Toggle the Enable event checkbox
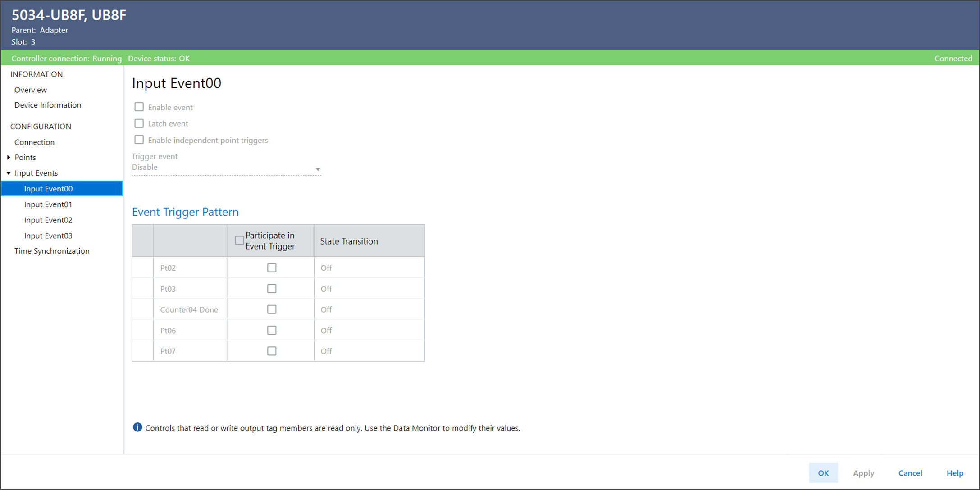This screenshot has width=980, height=490. [x=139, y=107]
